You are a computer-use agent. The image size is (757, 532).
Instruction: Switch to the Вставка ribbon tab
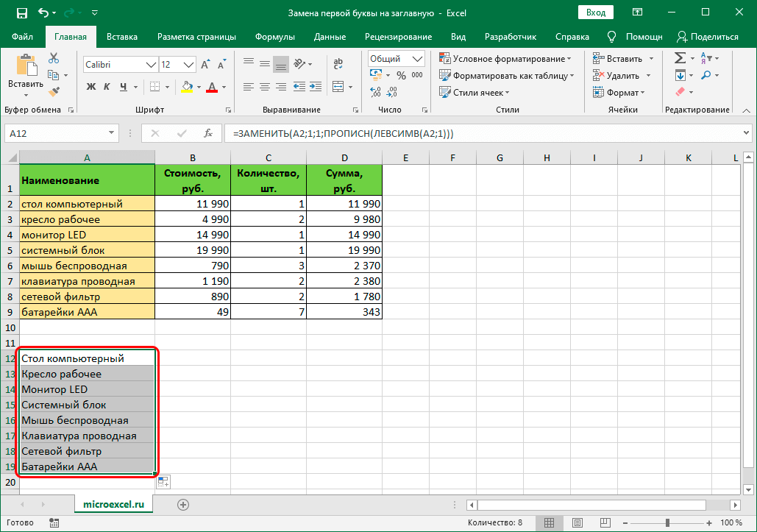point(122,37)
